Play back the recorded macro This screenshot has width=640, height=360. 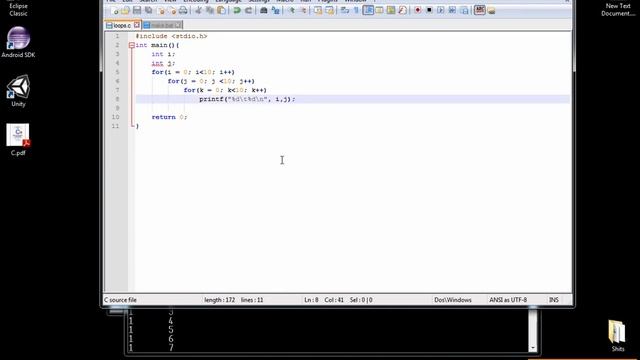[440, 10]
